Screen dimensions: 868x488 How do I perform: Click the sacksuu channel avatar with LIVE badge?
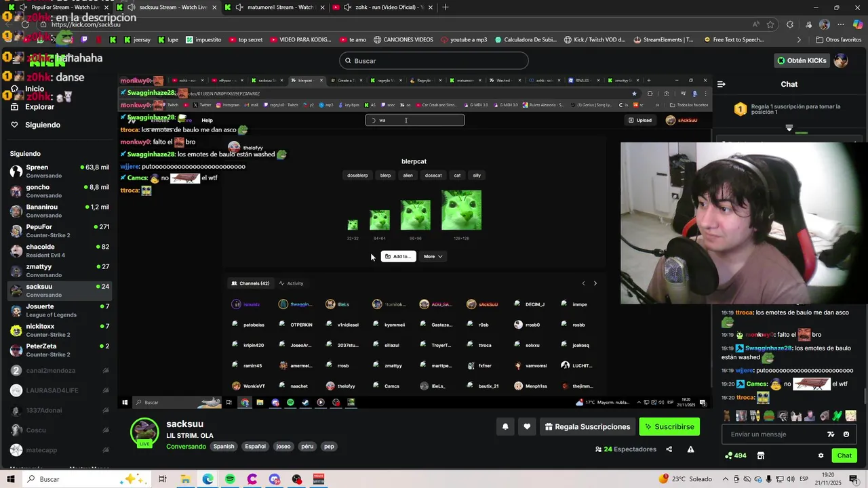[x=144, y=433]
